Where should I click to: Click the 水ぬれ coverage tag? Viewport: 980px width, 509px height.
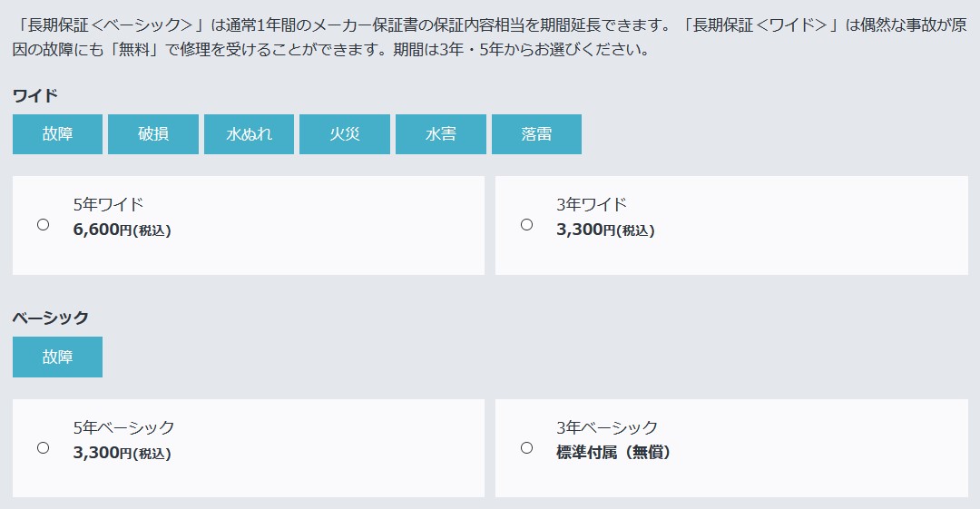coord(249,133)
